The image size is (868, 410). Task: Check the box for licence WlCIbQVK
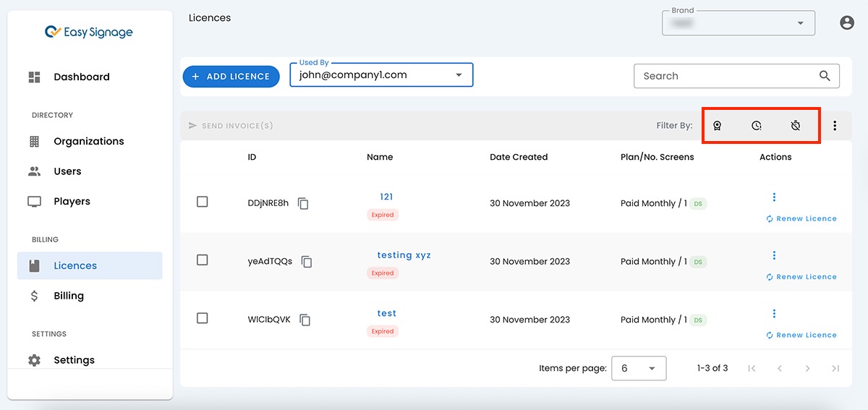coord(203,318)
